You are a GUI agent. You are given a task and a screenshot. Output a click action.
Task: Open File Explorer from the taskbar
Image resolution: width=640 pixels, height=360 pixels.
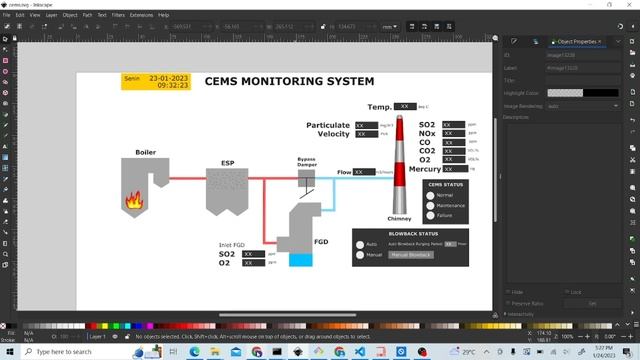click(x=215, y=351)
